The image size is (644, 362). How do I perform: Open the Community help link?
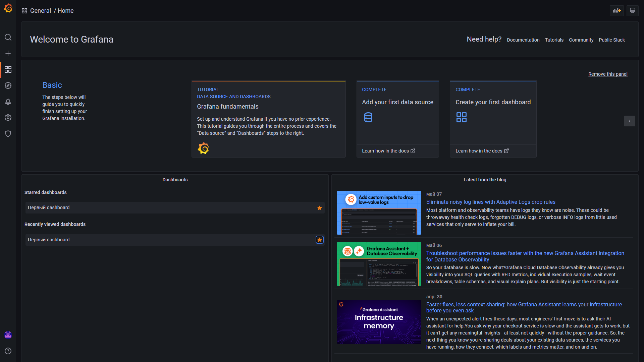[581, 40]
